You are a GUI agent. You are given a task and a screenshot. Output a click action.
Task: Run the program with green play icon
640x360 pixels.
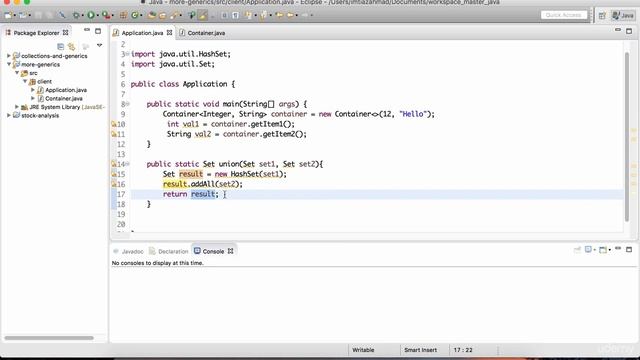click(91, 15)
